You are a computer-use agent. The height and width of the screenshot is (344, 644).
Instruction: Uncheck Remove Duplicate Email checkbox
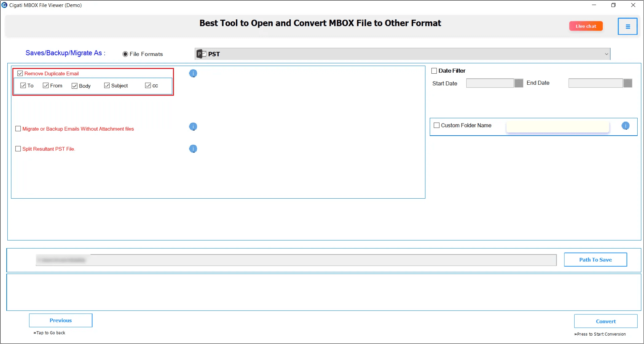[x=20, y=73]
